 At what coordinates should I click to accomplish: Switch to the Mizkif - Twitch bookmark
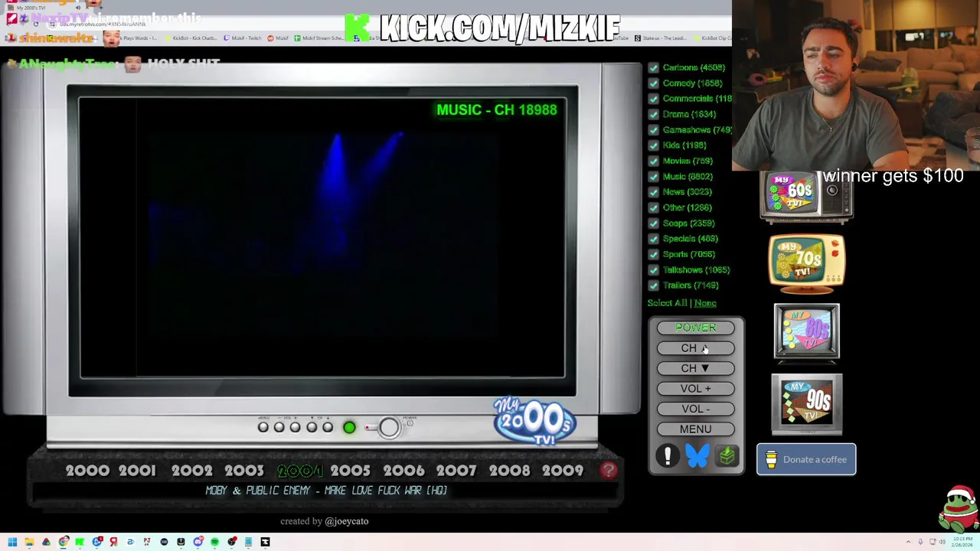coord(242,37)
